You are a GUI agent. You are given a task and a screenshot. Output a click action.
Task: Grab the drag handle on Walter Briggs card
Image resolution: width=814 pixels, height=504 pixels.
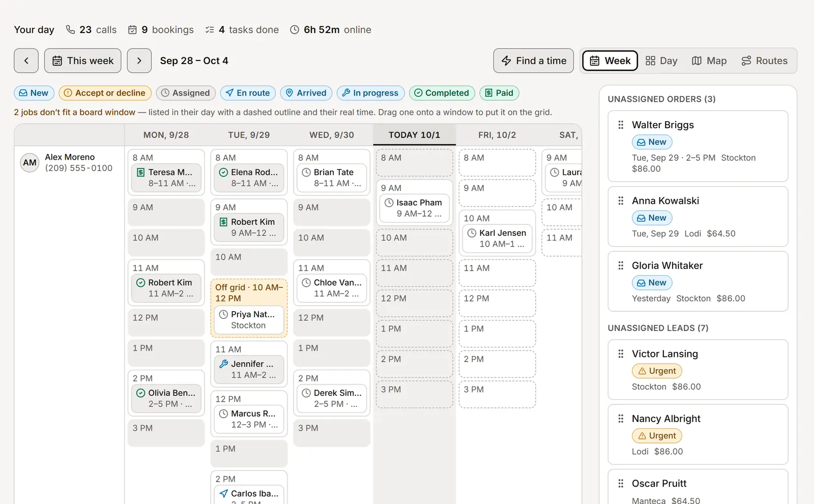[621, 125]
